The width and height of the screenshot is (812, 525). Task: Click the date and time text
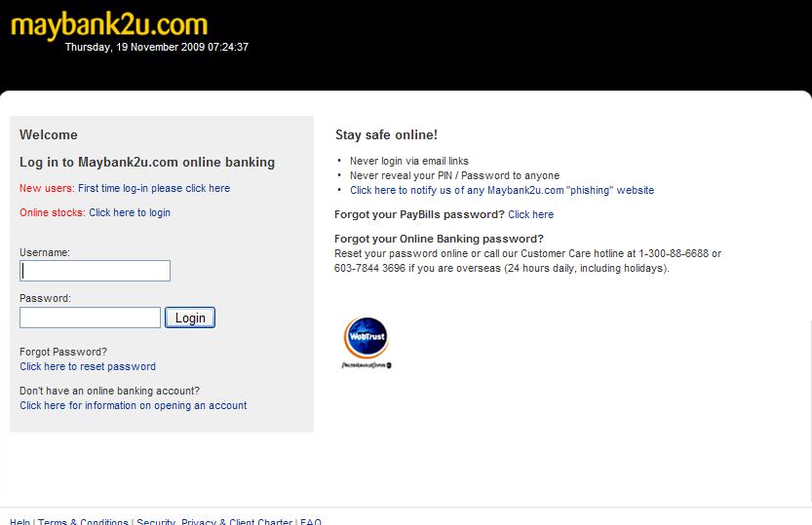click(156, 47)
